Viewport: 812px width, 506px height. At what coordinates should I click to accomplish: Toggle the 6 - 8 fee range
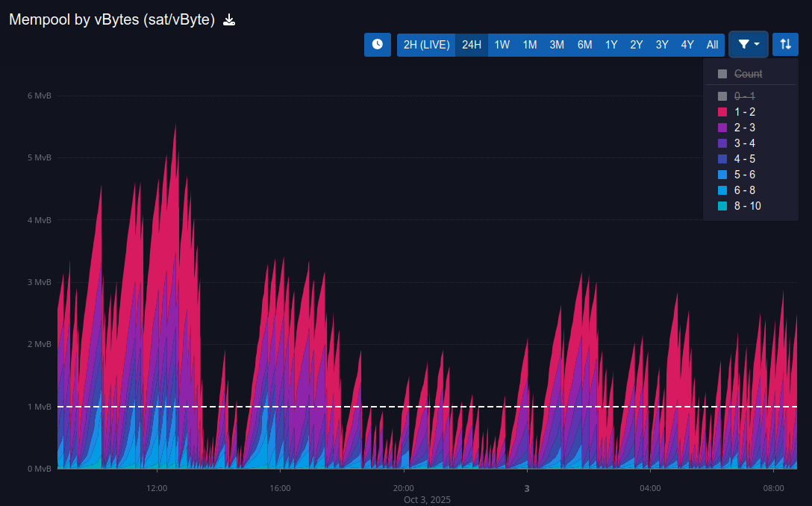tap(744, 190)
